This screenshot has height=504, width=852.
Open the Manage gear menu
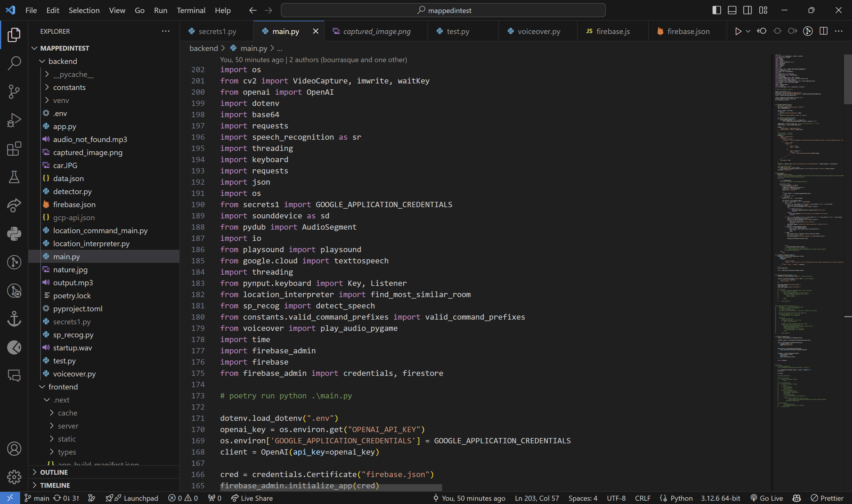(14, 477)
